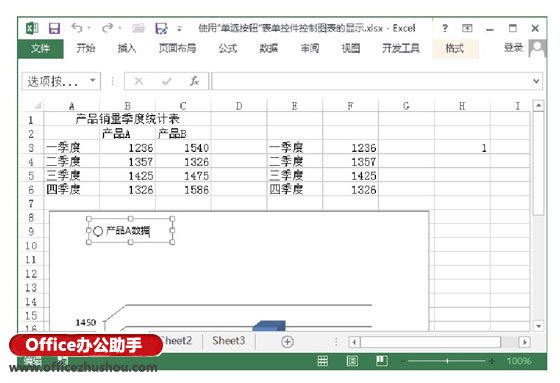Screen dimensions: 560x383
Task: Select cell E4 with 二季度
Action: [x=295, y=162]
